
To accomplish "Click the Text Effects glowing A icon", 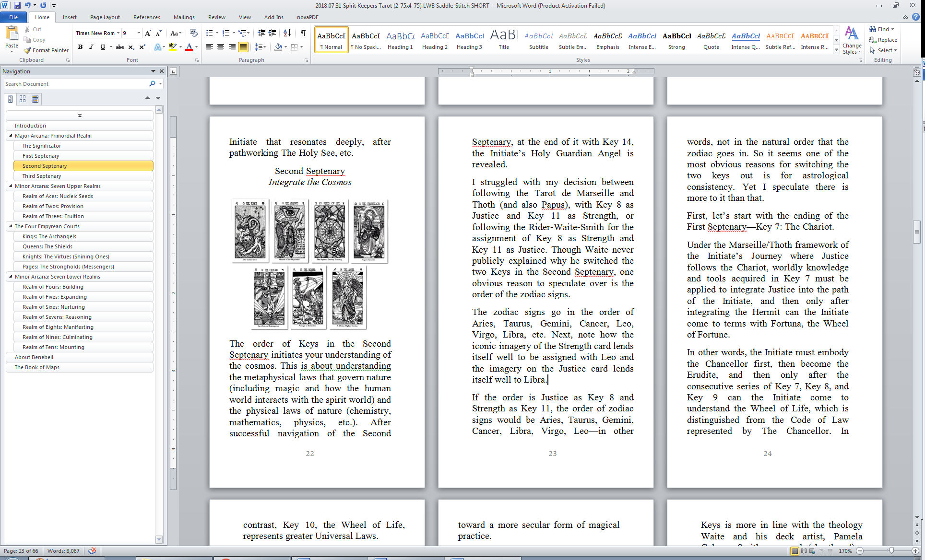I will coord(157,47).
